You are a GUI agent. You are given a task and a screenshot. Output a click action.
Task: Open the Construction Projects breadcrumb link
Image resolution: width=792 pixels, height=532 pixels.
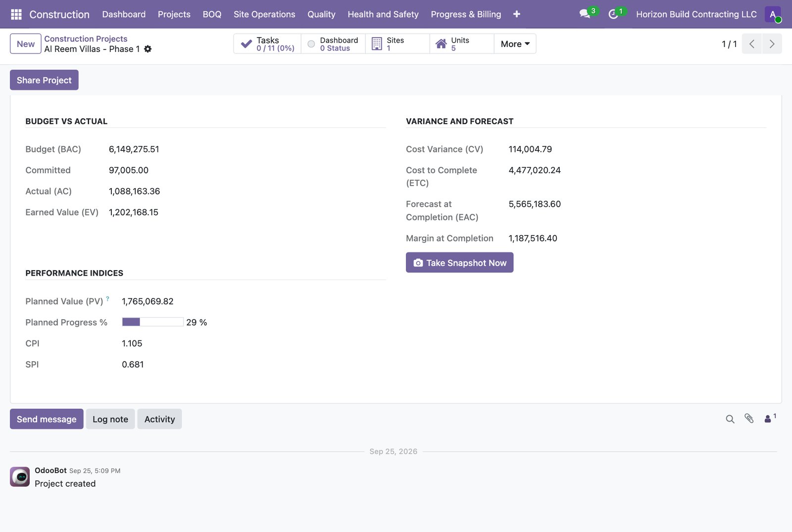coord(86,39)
